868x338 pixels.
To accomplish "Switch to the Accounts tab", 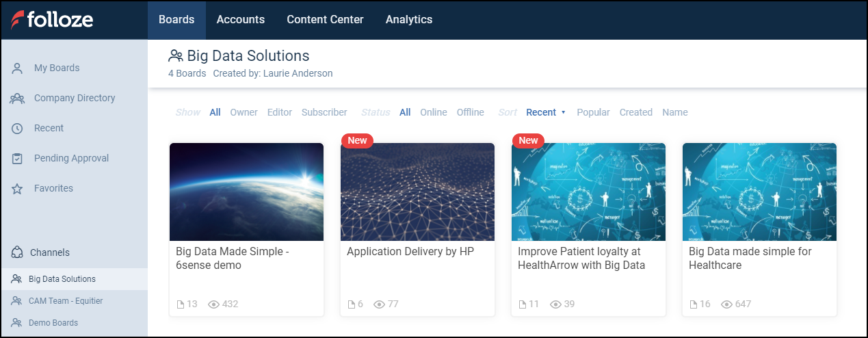I will tap(240, 20).
